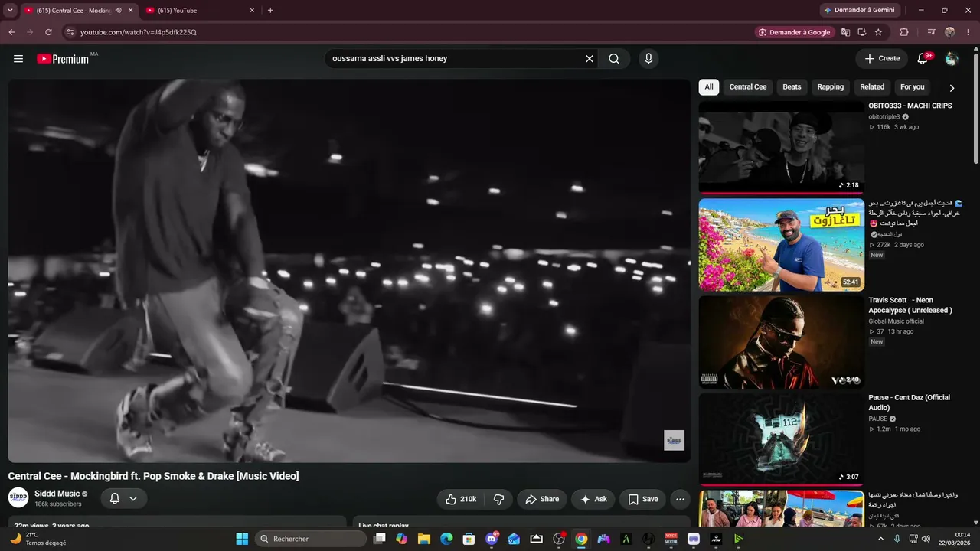
Task: Open the YouTube guide hamburger menu
Action: tap(18, 59)
